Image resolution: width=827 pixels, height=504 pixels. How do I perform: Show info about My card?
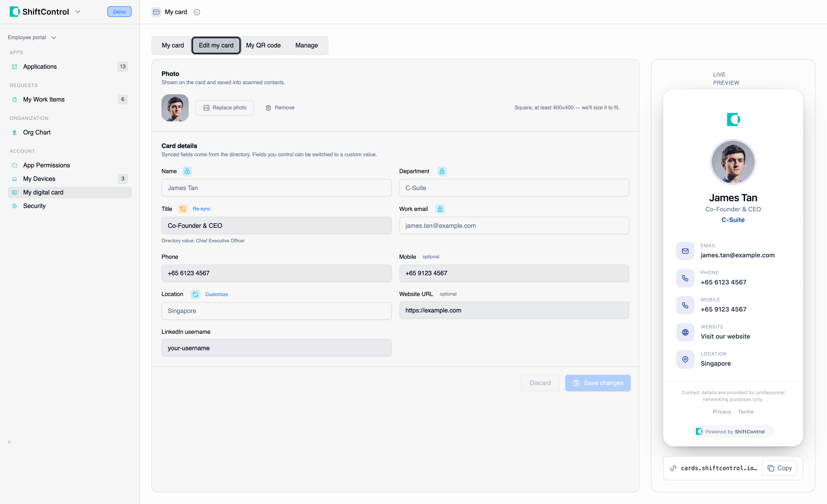tap(197, 12)
